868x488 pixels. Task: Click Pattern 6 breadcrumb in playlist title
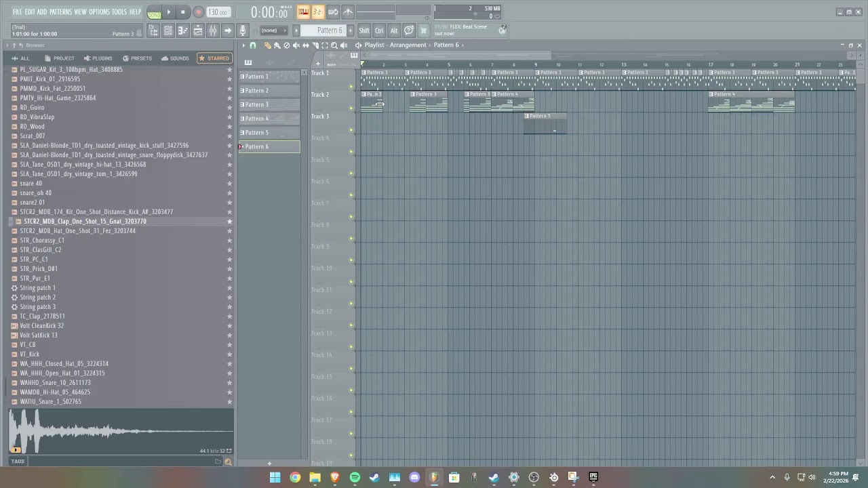pyautogui.click(x=446, y=45)
